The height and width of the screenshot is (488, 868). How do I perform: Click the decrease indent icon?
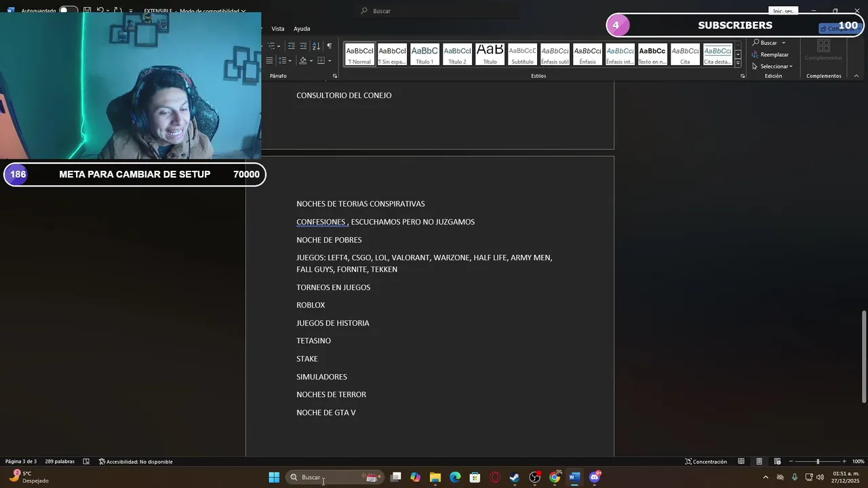[x=292, y=46]
